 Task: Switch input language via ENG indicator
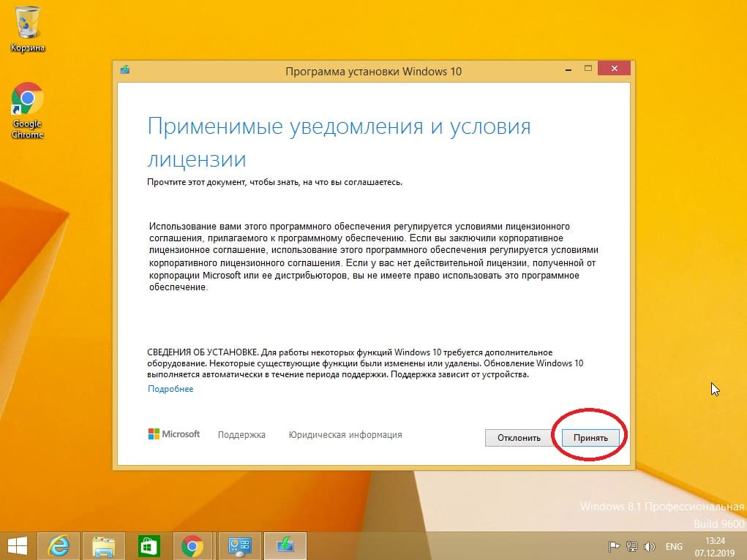pos(674,546)
